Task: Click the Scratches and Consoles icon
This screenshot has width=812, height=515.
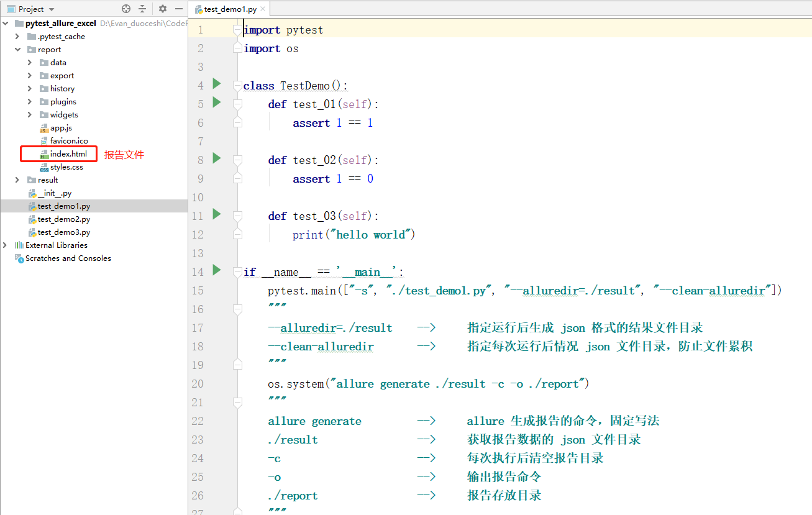Action: [19, 258]
